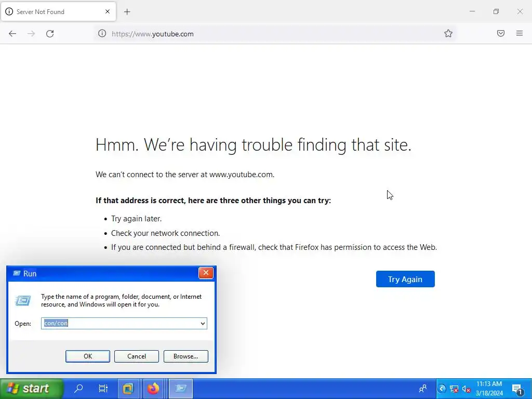Viewport: 532px width, 399px height.
Task: Open clock showing 11:13 AM
Action: (489, 389)
